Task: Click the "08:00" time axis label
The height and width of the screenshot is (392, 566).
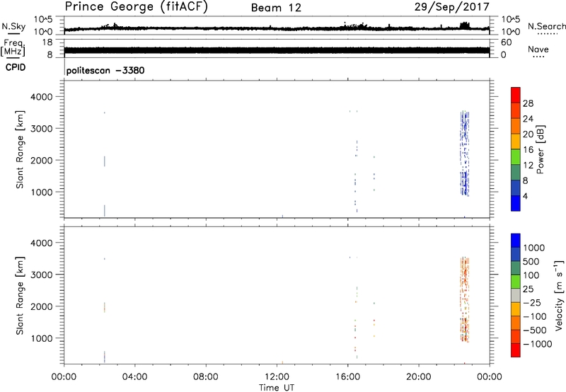Action: tap(206, 377)
